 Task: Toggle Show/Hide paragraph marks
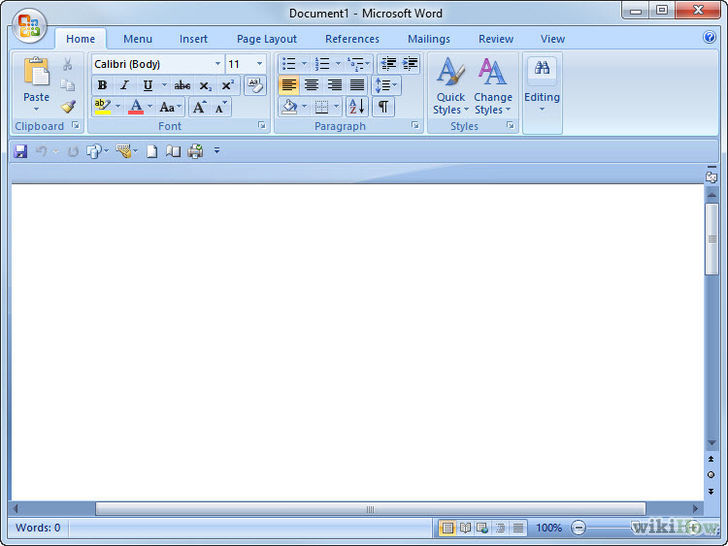(x=384, y=107)
